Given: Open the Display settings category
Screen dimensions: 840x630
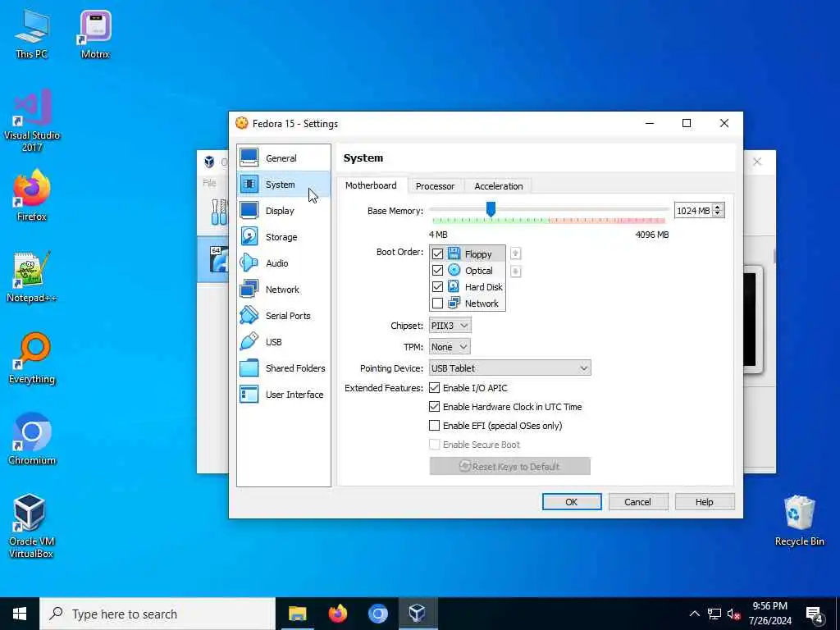Looking at the screenshot, I should tap(283, 211).
